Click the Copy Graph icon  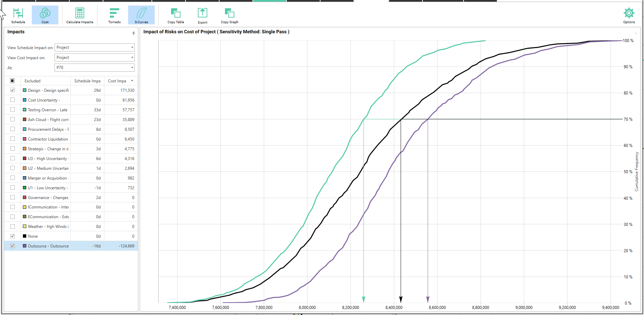pos(230,15)
